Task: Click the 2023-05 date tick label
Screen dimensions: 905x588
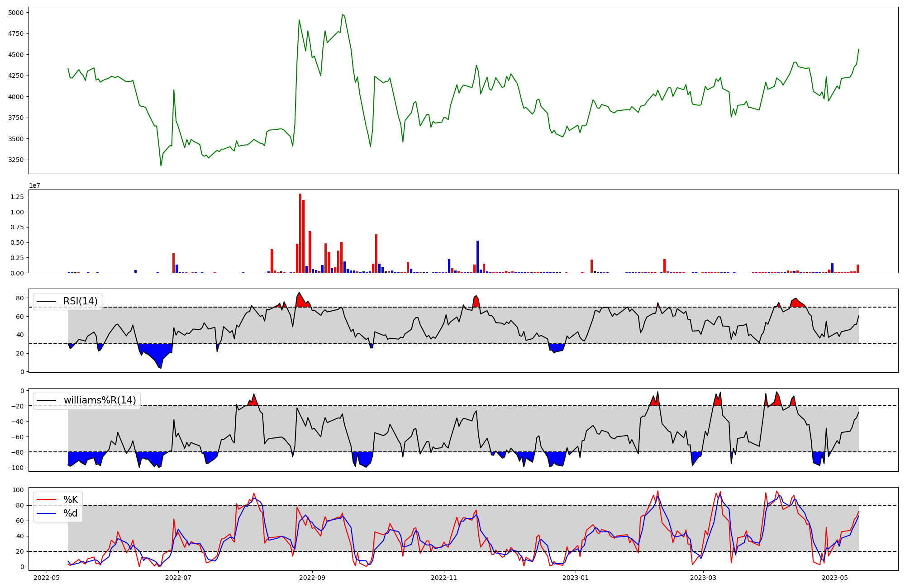Action: [834, 578]
